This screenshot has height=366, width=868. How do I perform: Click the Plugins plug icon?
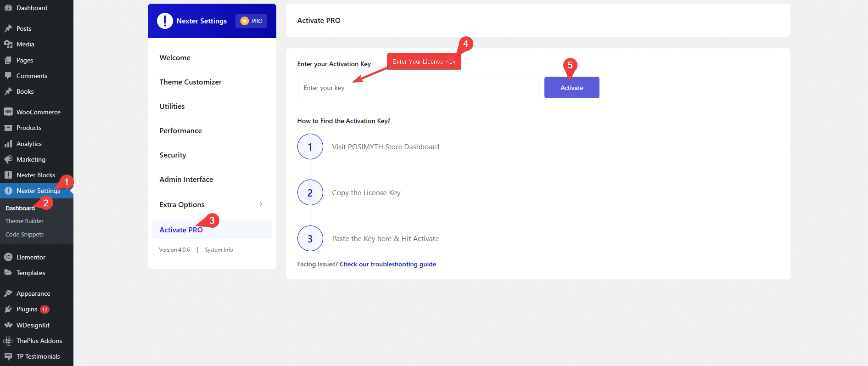tap(8, 309)
